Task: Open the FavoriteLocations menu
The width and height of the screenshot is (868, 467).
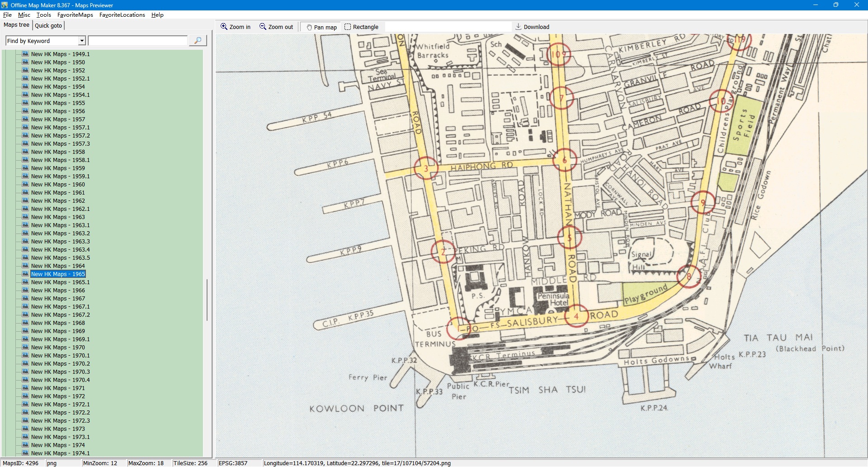Action: tap(122, 15)
